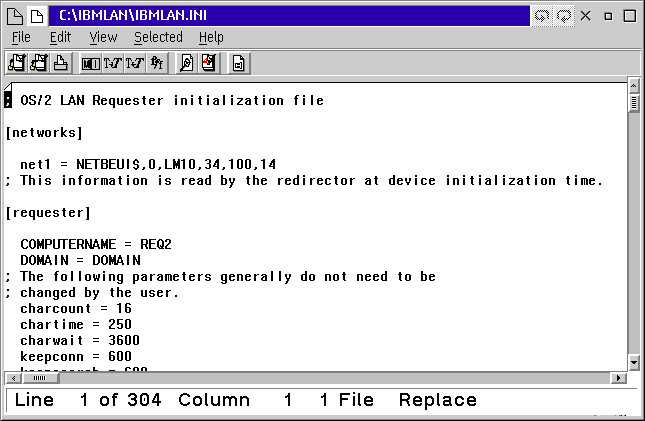Click the vertical scrollbar down arrow
This screenshot has width=645, height=421.
point(633,363)
